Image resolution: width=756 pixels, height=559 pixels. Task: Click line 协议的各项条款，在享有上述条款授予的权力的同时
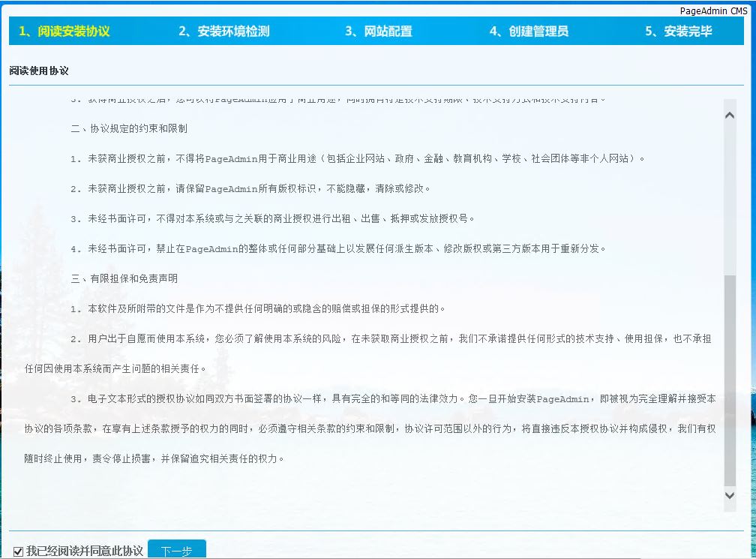pos(136,428)
